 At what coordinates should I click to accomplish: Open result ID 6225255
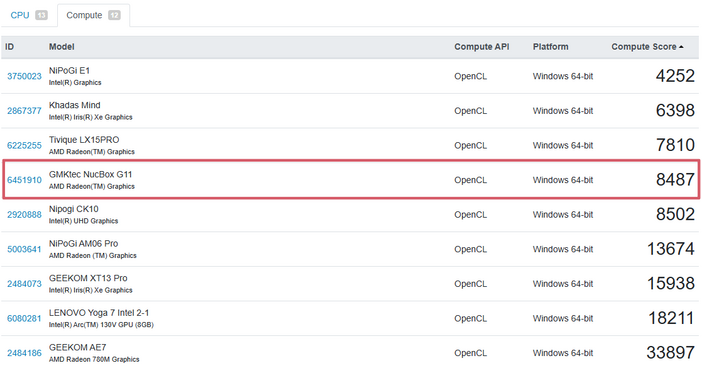point(24,145)
